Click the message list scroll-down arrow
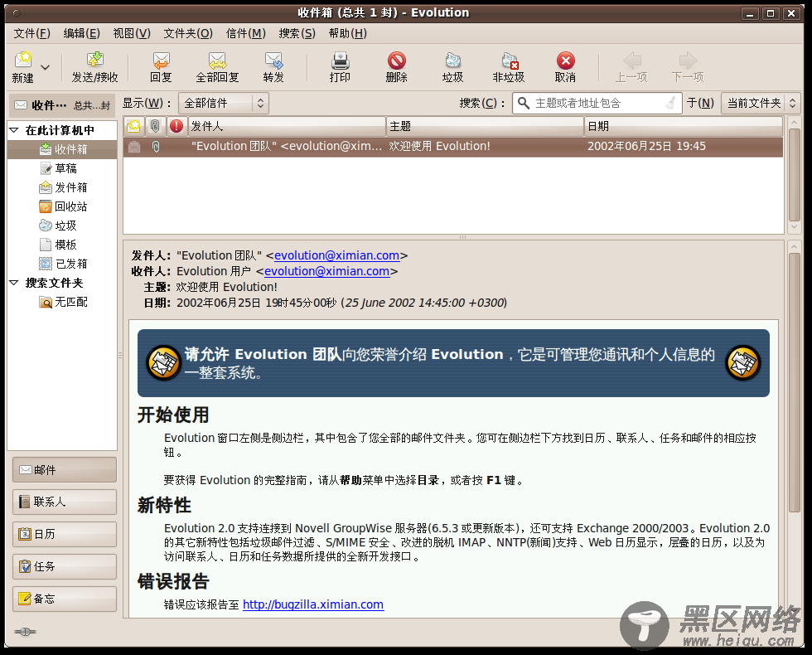Image resolution: width=812 pixels, height=655 pixels. click(795, 227)
